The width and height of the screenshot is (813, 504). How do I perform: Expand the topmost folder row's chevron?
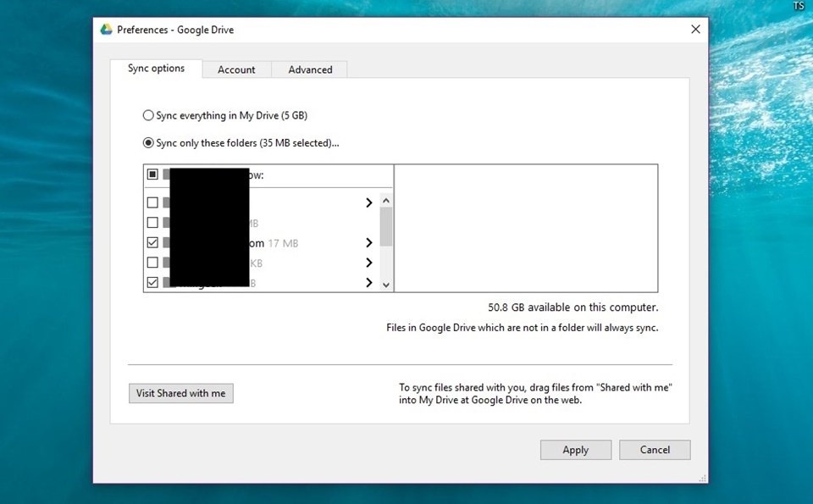(x=368, y=202)
